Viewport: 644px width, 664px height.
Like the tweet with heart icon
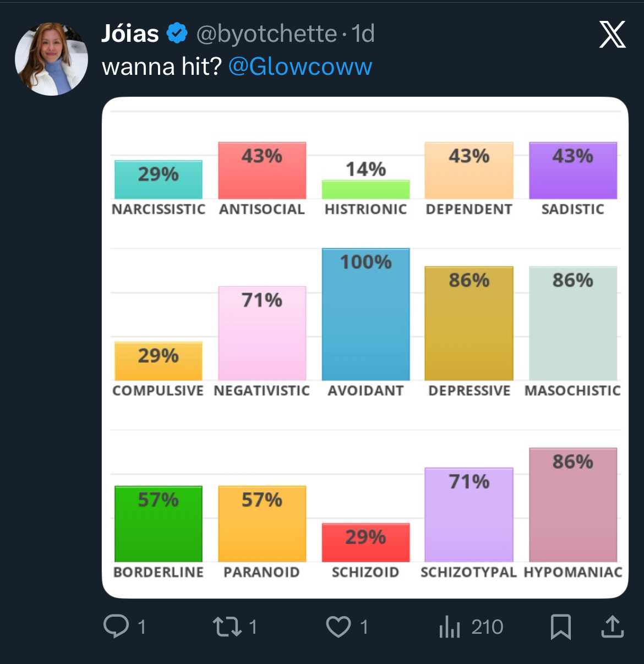(x=338, y=627)
